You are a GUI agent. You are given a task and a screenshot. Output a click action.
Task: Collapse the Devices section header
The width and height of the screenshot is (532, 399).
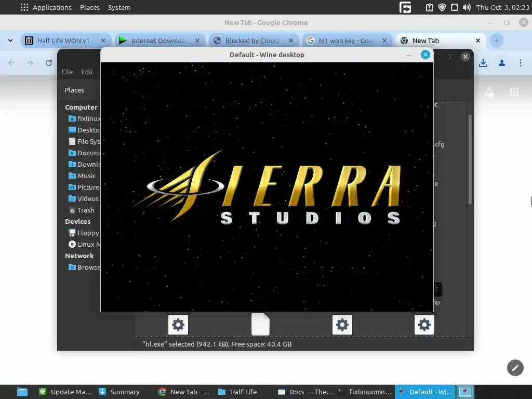click(78, 221)
